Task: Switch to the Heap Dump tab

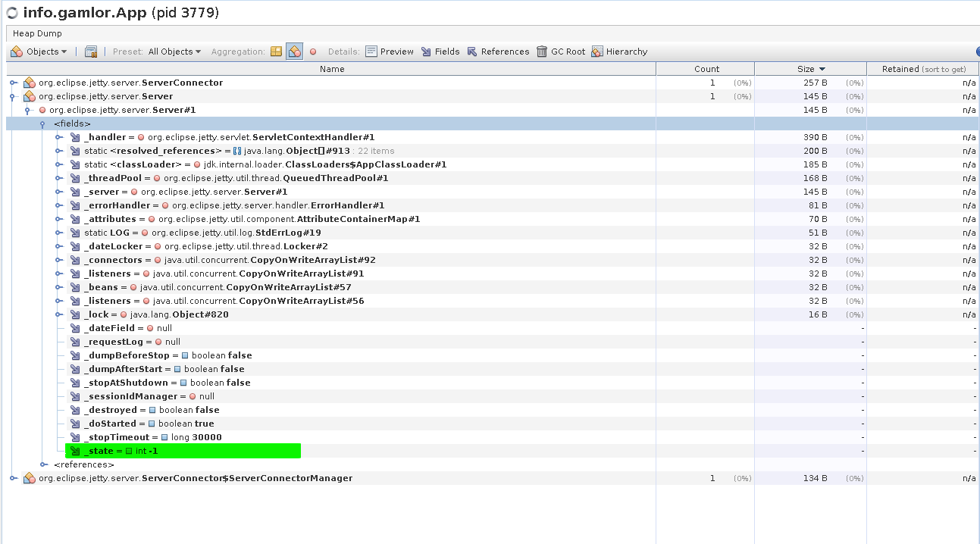Action: click(x=37, y=33)
